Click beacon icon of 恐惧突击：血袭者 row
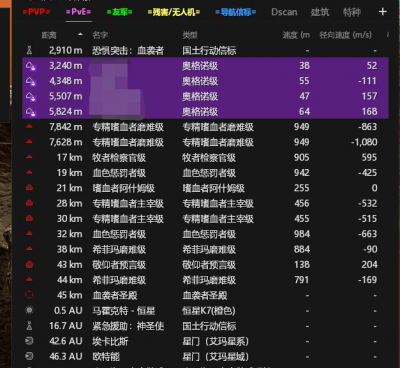The image size is (400, 368). pos(29,50)
